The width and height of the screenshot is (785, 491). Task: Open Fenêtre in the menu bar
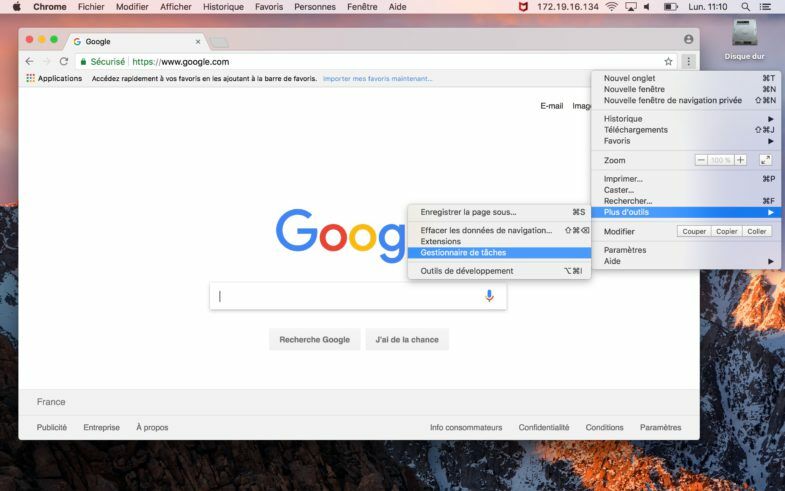(x=362, y=7)
